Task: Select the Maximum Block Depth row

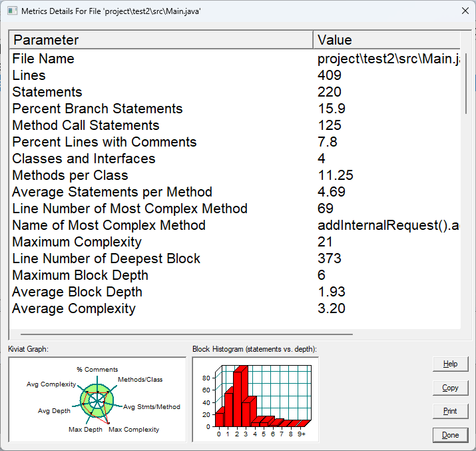Action: point(235,275)
